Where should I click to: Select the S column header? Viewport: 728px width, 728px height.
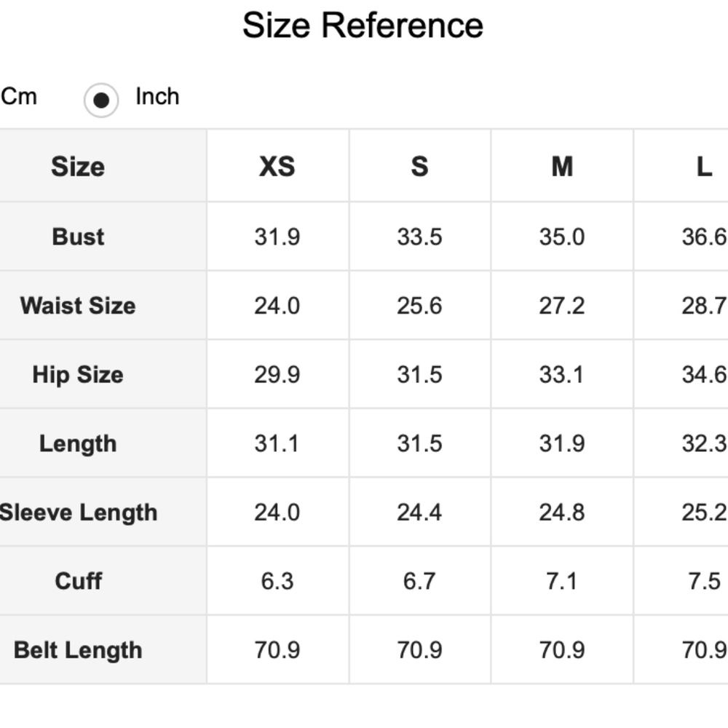click(419, 167)
